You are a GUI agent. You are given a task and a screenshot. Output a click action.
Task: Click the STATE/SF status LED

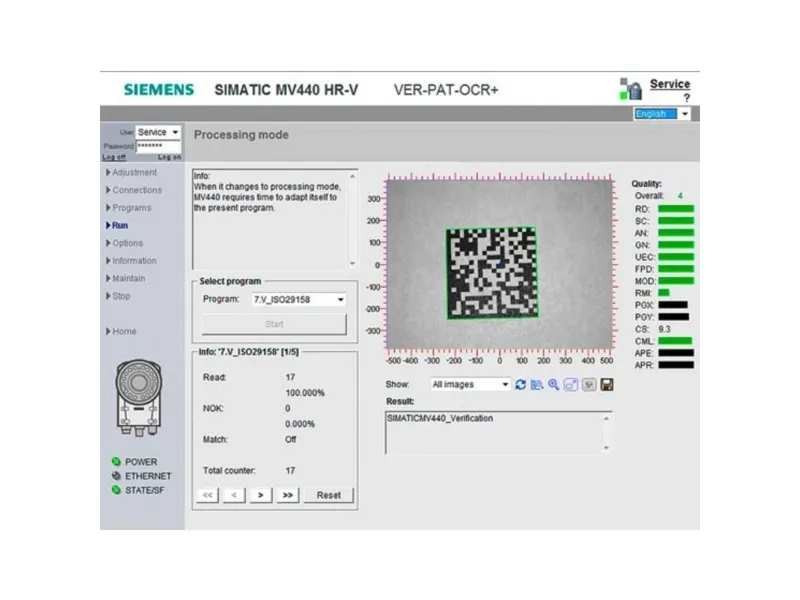click(116, 490)
